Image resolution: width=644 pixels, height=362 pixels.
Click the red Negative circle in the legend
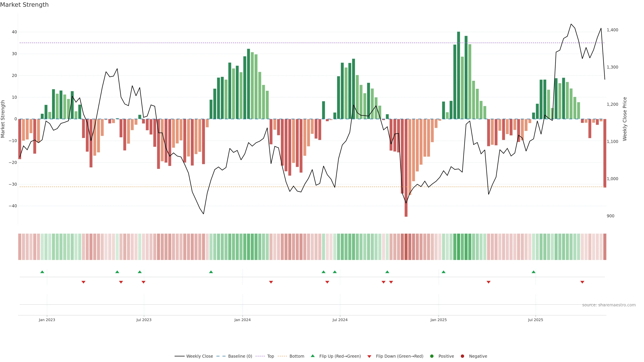(x=462, y=356)
